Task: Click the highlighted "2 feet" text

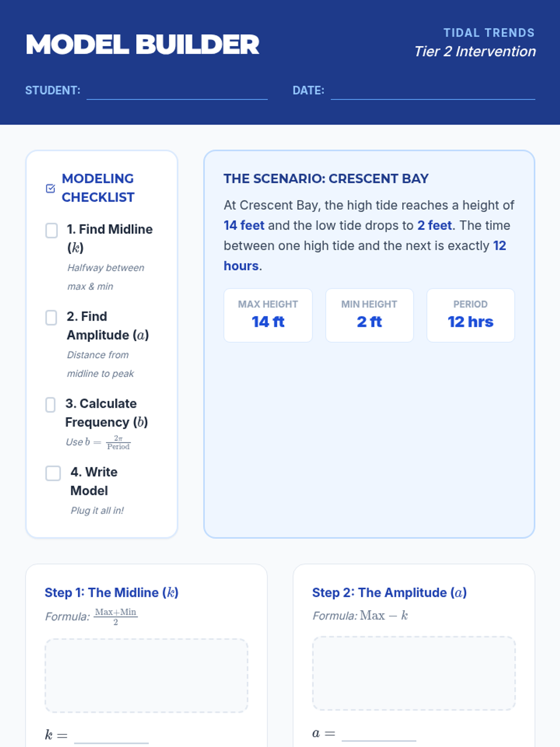Action: (434, 226)
